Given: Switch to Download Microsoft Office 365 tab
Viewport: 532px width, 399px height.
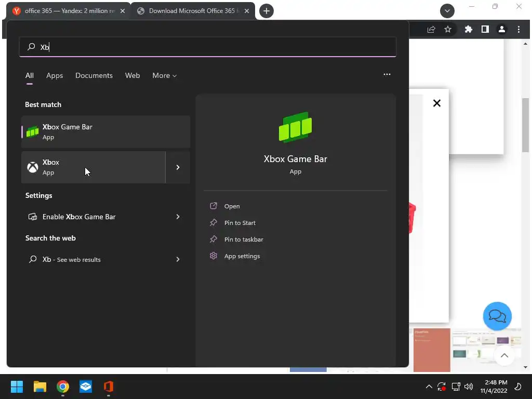Looking at the screenshot, I should (x=192, y=11).
